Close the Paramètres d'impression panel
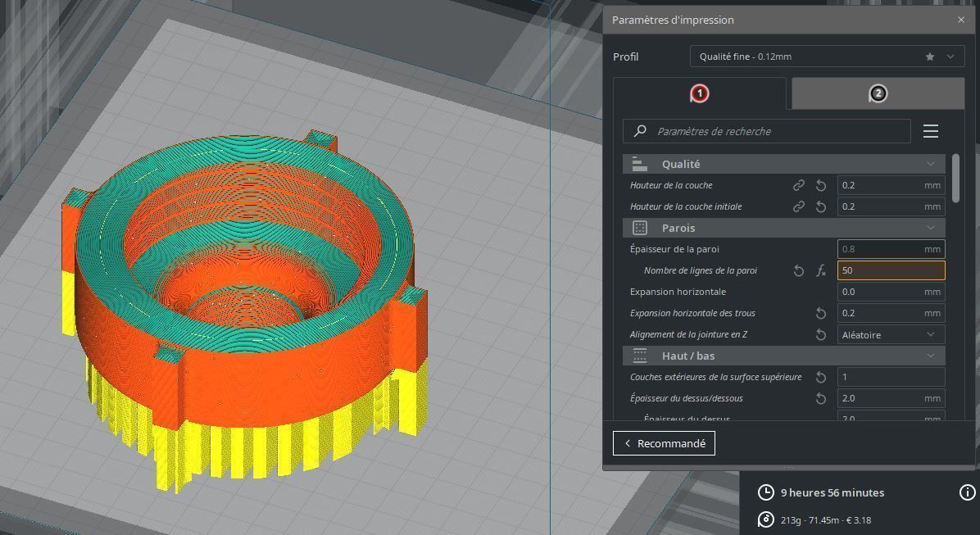 pos(960,20)
